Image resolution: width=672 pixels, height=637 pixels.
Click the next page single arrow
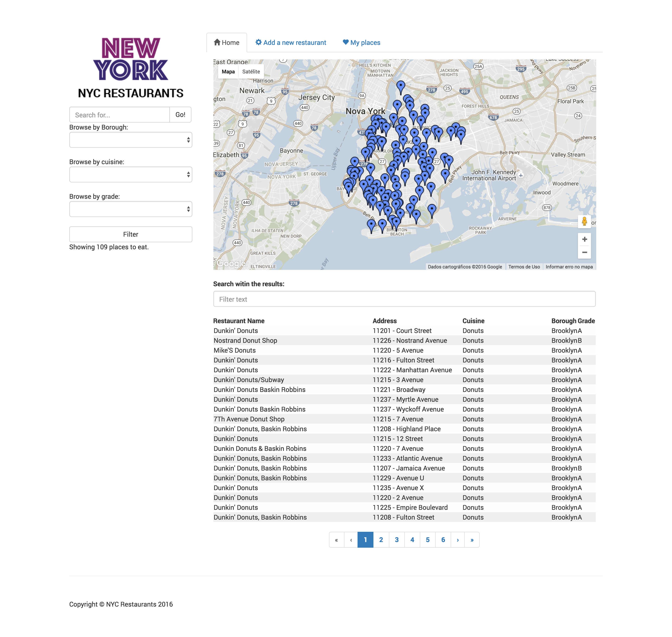458,540
